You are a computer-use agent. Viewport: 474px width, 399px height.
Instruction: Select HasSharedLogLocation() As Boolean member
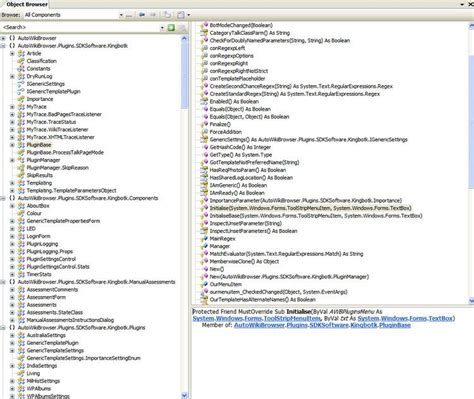[251, 178]
